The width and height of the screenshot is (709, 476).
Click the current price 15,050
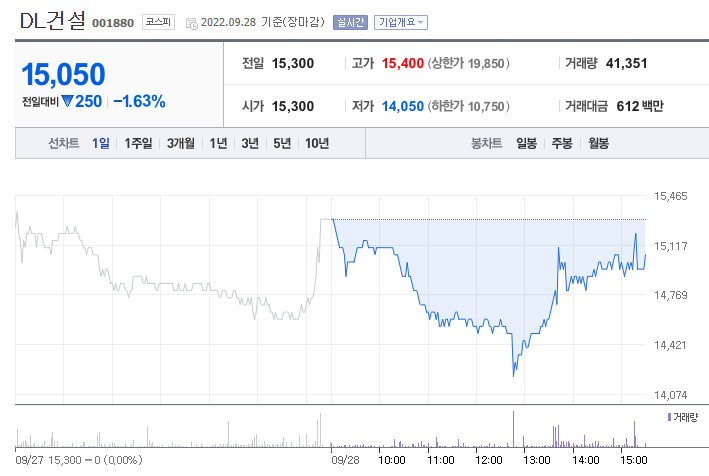[63, 74]
